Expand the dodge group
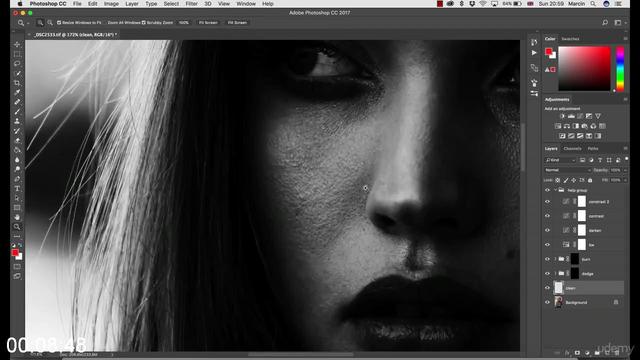This screenshot has width=640, height=360. point(555,273)
